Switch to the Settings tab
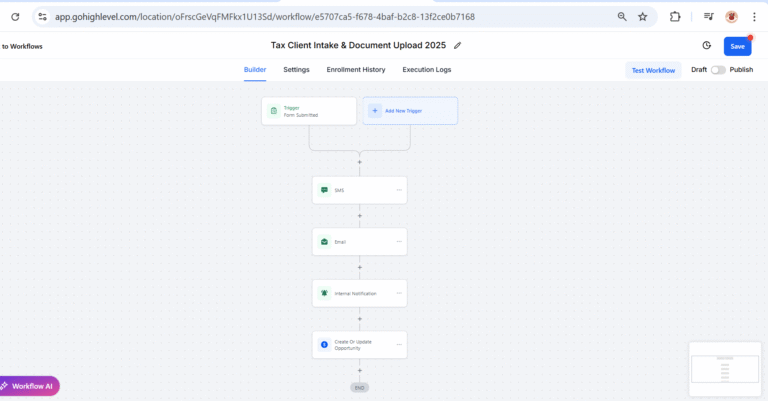Viewport: 768px width, 401px height. pyautogui.click(x=296, y=70)
